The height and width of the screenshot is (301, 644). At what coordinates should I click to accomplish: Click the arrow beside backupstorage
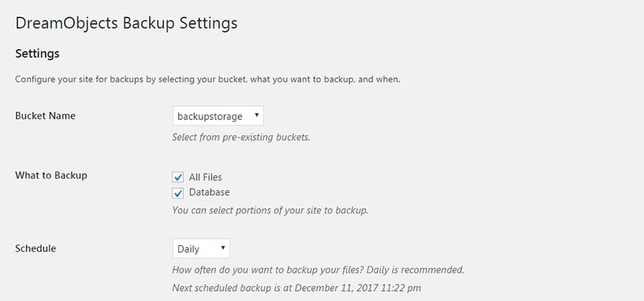(x=257, y=116)
